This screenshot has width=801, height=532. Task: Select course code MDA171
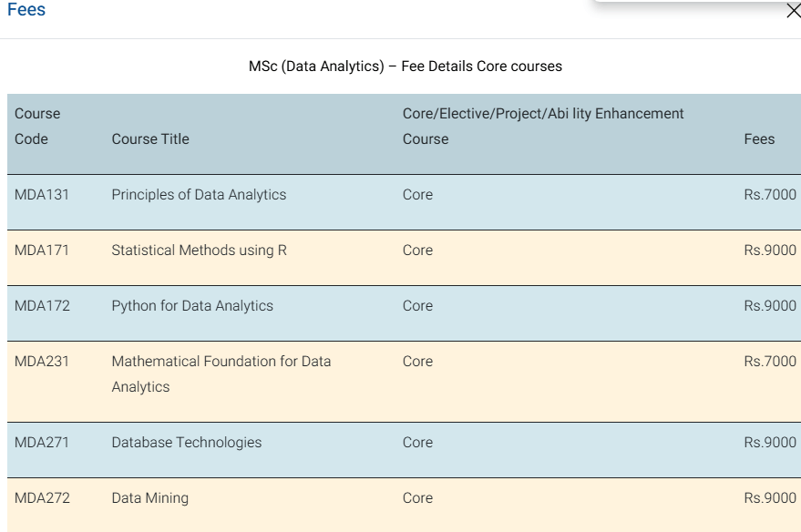tap(42, 251)
